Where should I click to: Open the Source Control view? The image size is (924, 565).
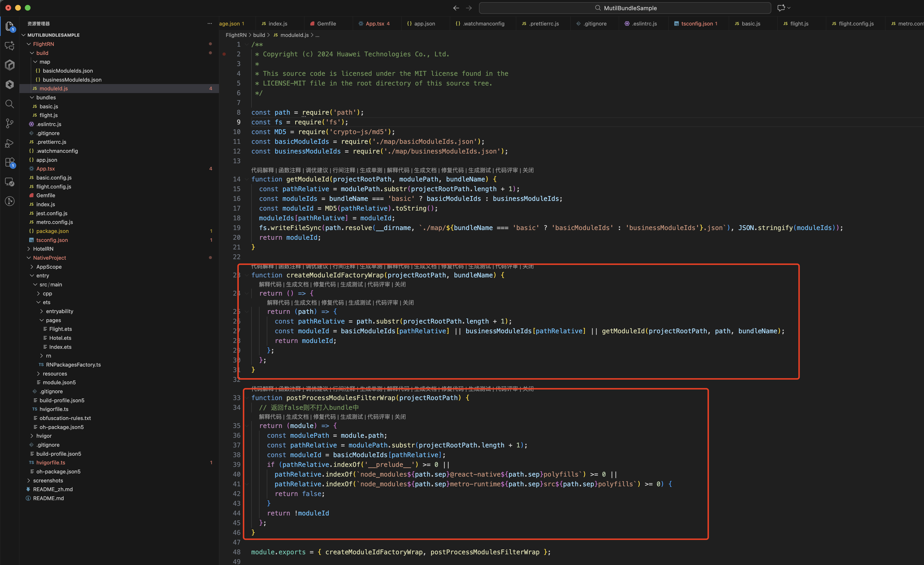(10, 123)
